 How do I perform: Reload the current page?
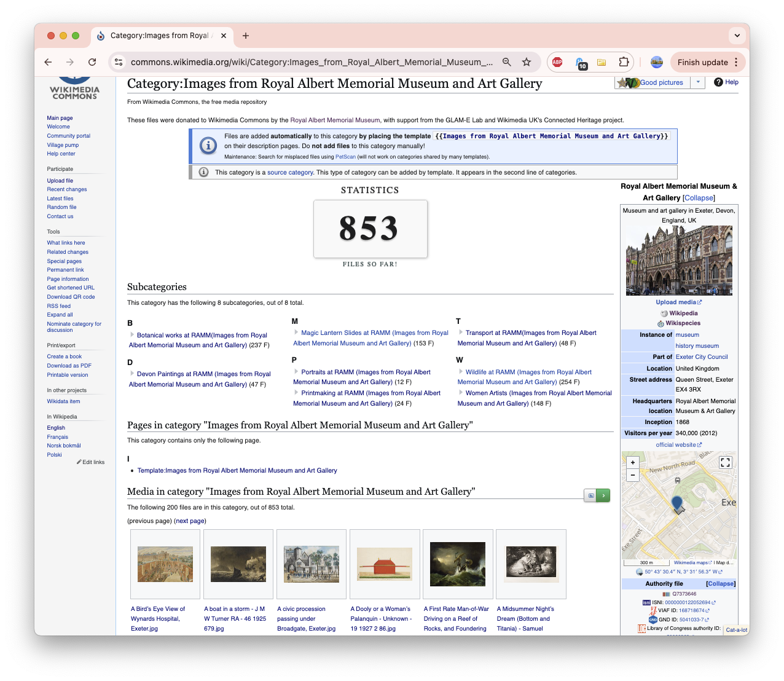tap(92, 62)
